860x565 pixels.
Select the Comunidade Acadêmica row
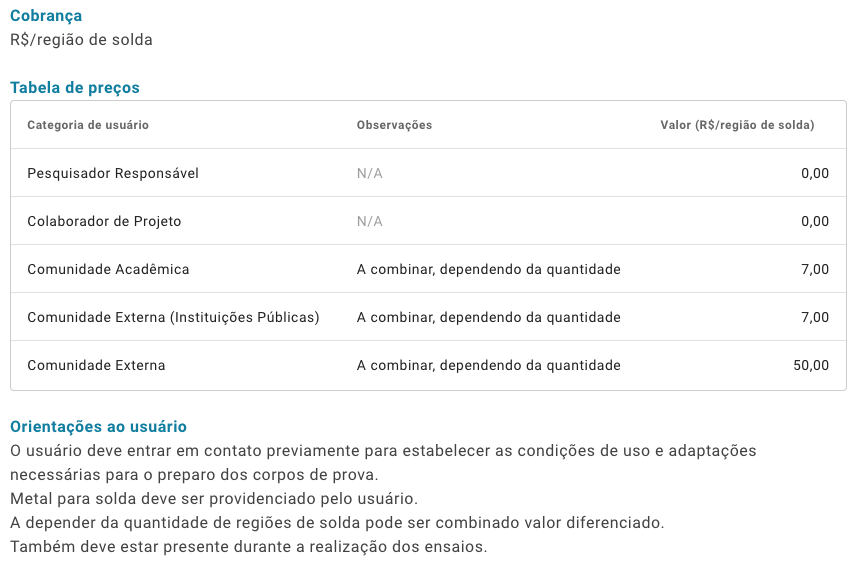[428, 269]
